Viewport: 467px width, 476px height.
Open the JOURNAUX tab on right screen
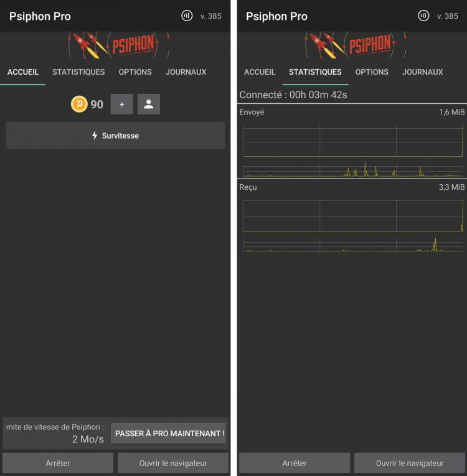pos(422,72)
